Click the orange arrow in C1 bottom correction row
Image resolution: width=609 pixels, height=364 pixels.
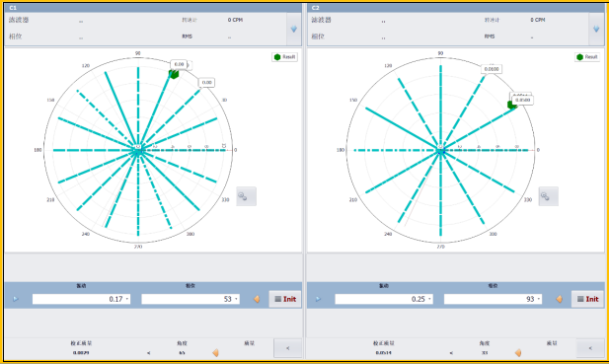pyautogui.click(x=215, y=352)
